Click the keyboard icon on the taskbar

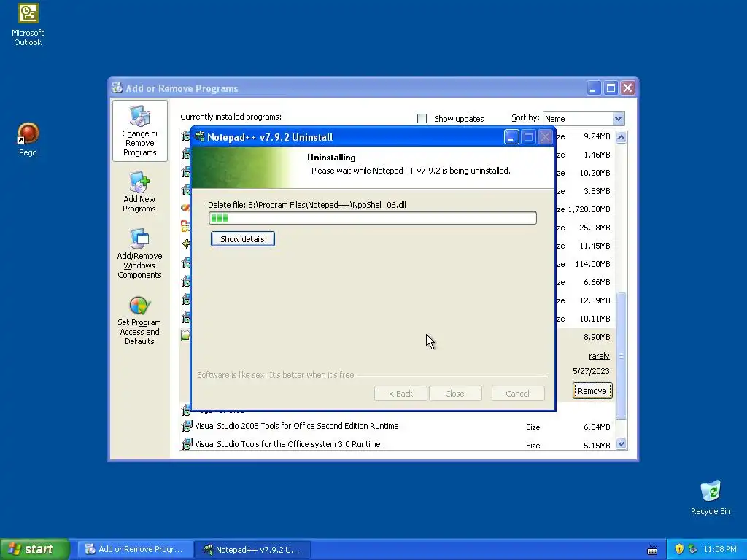pyautogui.click(x=652, y=551)
